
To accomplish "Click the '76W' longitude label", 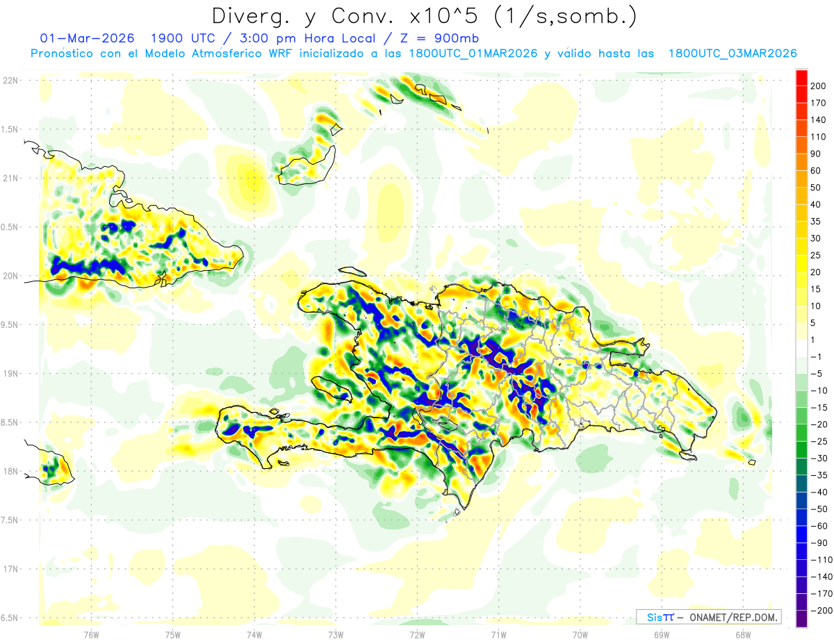I will coord(91,634).
